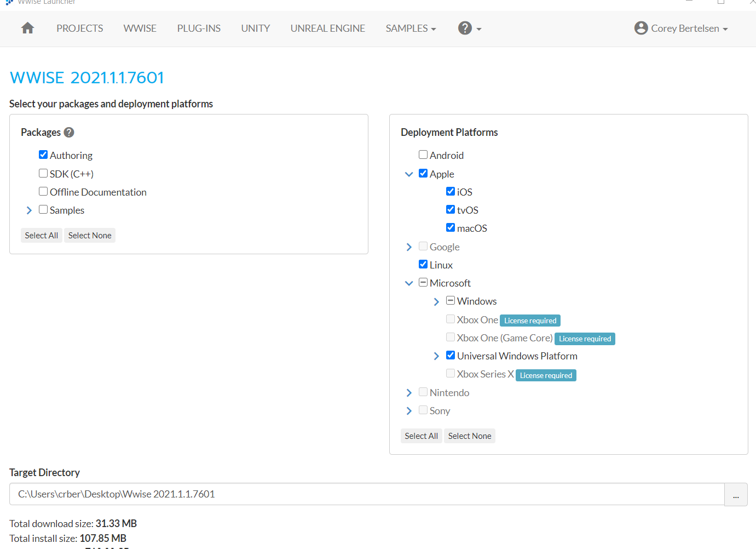756x549 pixels.
Task: Open the PLUG-INS tab
Action: point(199,28)
